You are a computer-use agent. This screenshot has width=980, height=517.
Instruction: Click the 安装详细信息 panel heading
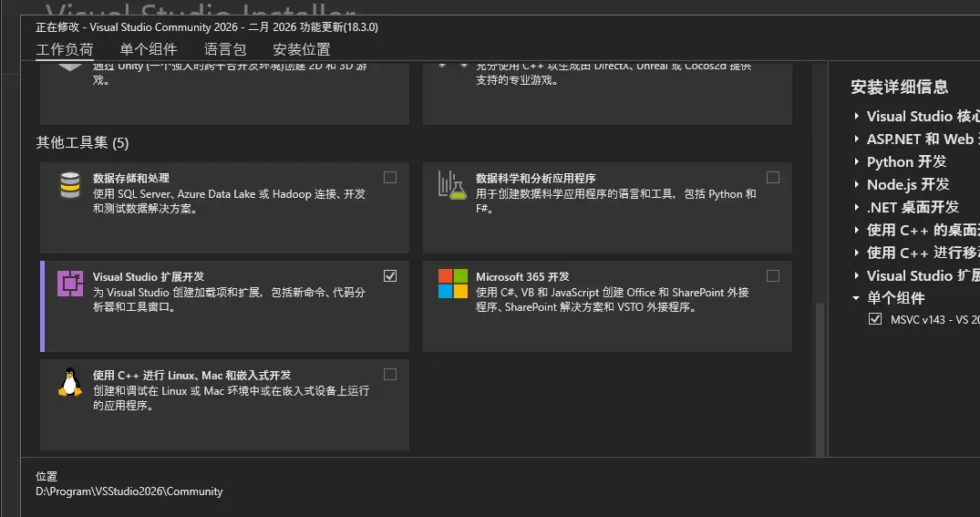900,87
